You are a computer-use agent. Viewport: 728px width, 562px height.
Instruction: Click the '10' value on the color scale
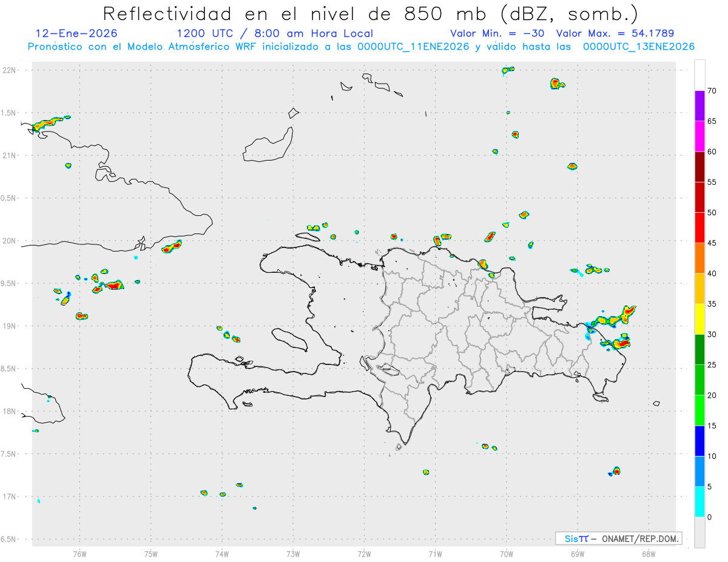point(712,457)
